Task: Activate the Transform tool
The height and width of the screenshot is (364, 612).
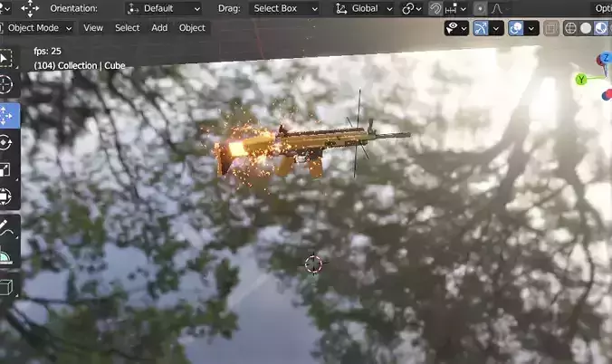Action: (x=5, y=196)
